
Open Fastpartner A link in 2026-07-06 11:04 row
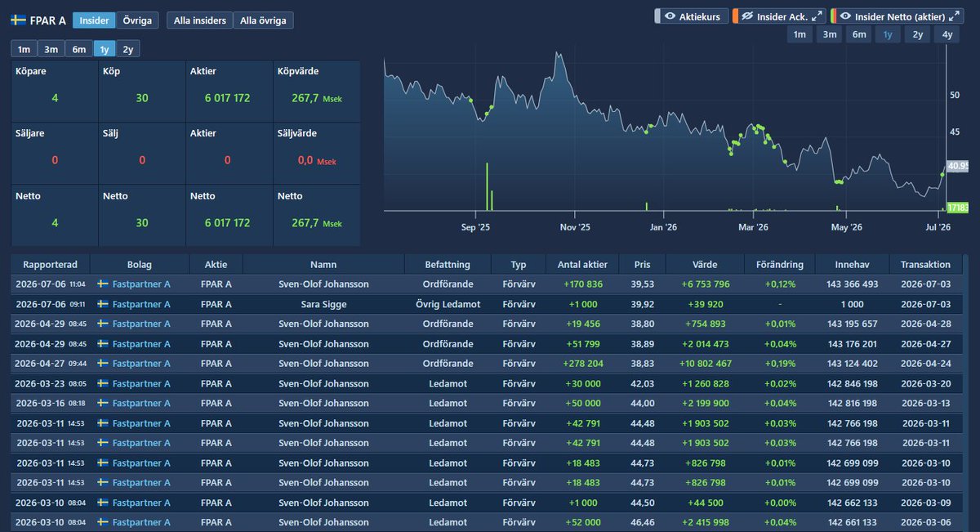coord(141,284)
